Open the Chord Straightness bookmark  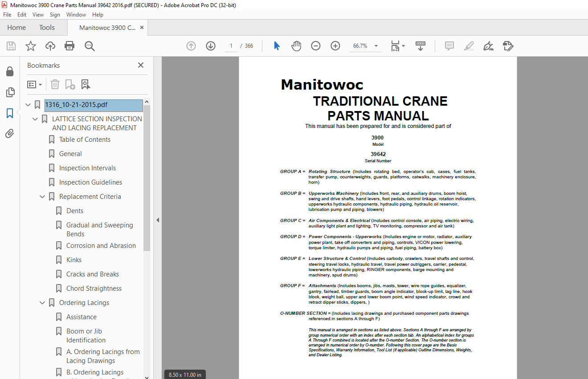pyautogui.click(x=94, y=288)
